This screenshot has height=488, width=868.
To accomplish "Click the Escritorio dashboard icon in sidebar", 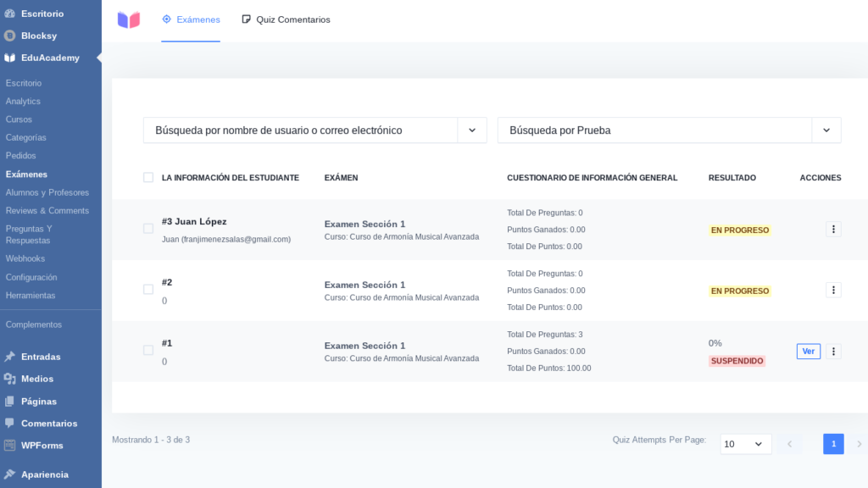I will click(9, 14).
